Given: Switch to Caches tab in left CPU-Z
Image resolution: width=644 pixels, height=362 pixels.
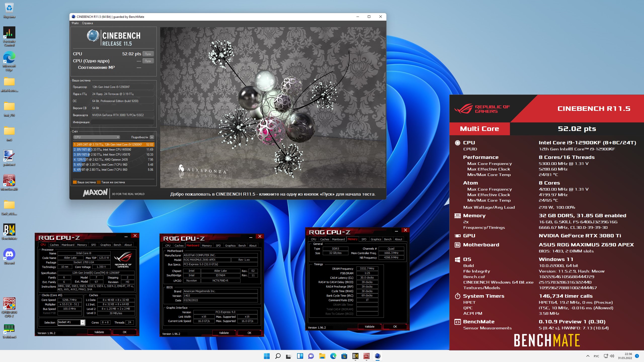Looking at the screenshot, I should [54, 245].
